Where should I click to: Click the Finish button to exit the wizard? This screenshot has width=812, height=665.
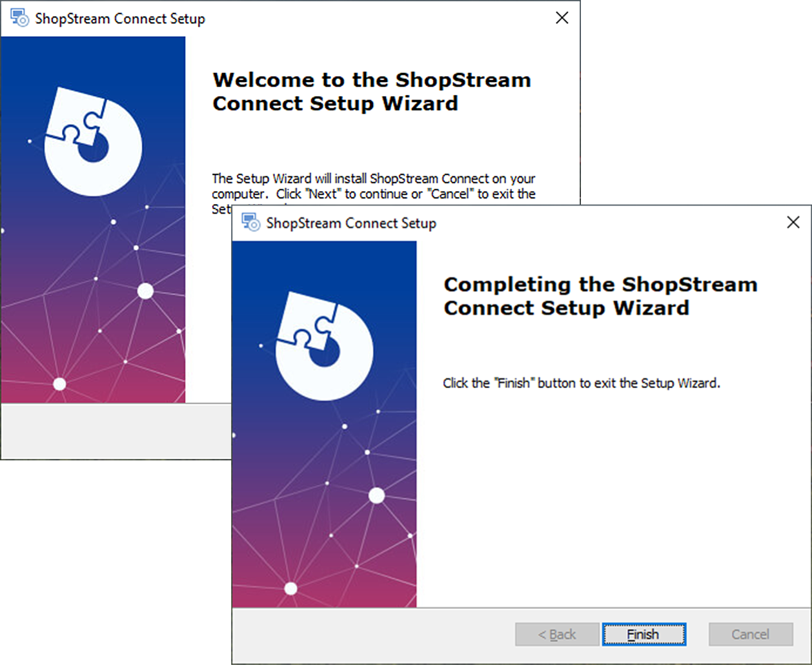[644, 634]
